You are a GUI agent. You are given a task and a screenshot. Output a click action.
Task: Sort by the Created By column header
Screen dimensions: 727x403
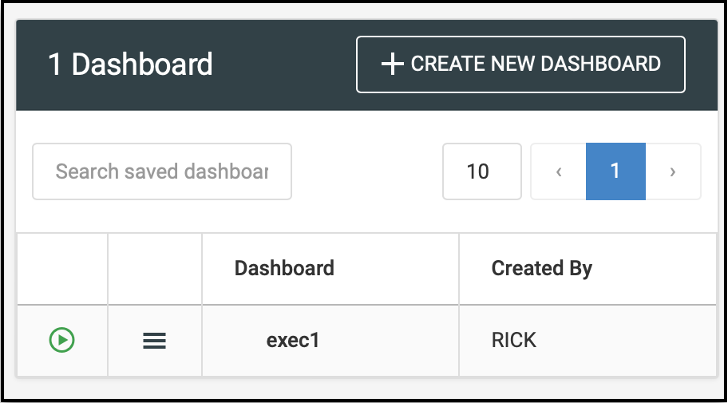click(x=541, y=268)
